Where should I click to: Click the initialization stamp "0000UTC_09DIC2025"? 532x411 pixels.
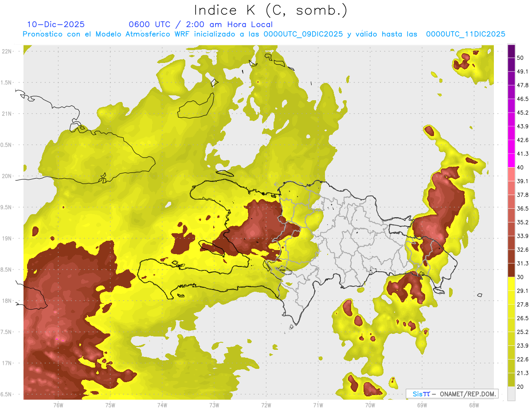303,34
